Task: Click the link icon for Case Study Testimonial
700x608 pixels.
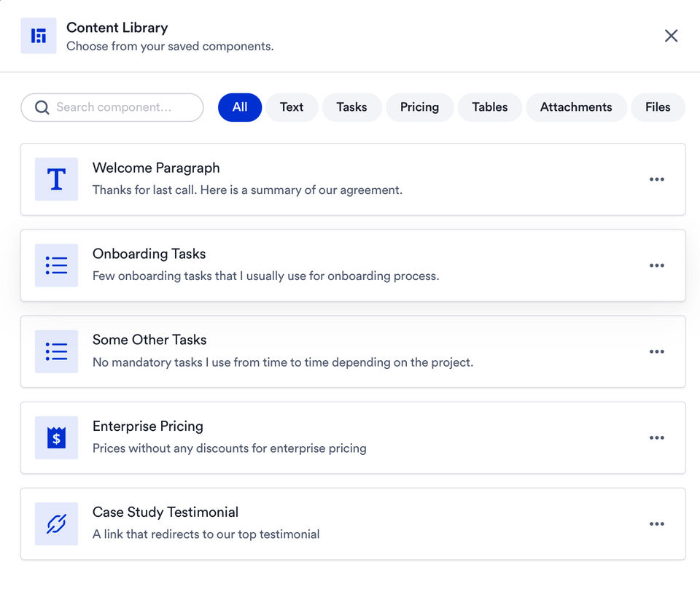Action: point(56,523)
